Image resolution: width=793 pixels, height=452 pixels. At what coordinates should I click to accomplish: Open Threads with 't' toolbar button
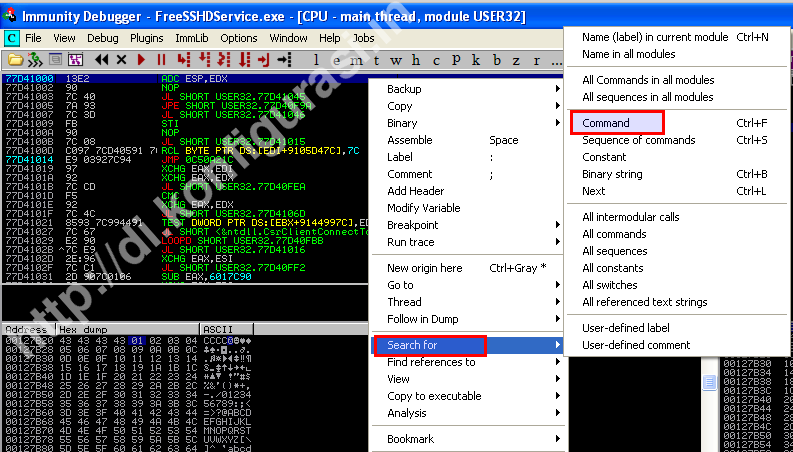coord(376,61)
